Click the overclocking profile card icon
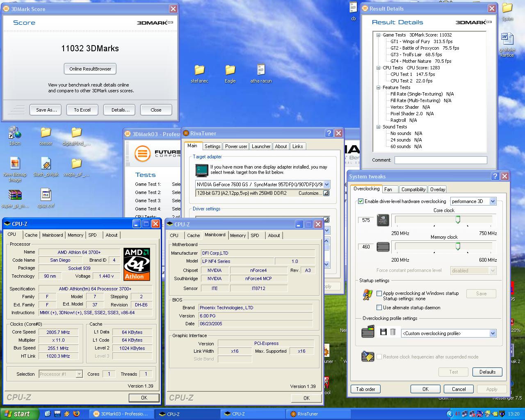Screen dimensions: 525x420 [x=368, y=331]
